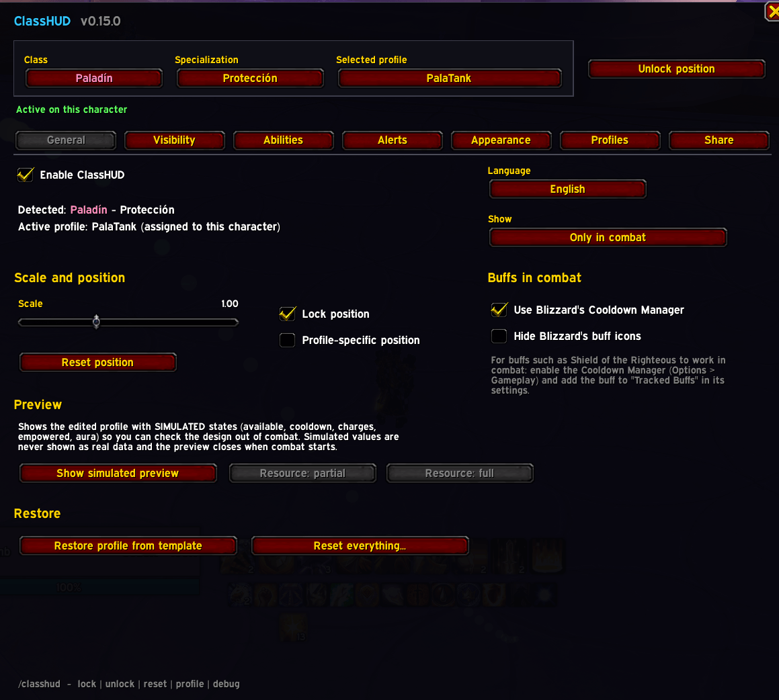Open the Selected profile dropdown PalaTank
This screenshot has width=779, height=700.
449,78
